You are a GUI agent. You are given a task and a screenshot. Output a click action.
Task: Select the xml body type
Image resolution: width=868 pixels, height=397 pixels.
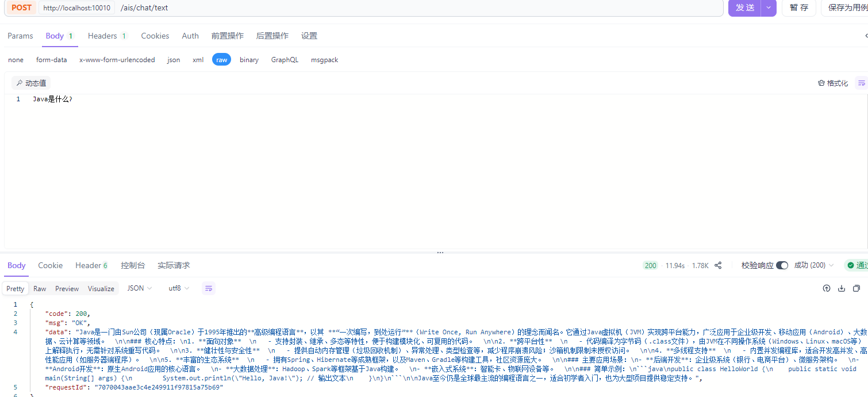198,60
